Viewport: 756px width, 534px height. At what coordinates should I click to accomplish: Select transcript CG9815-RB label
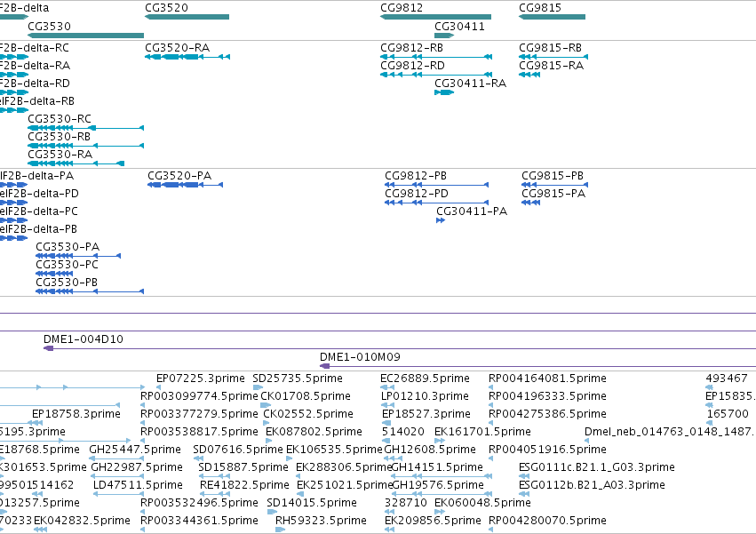click(551, 48)
